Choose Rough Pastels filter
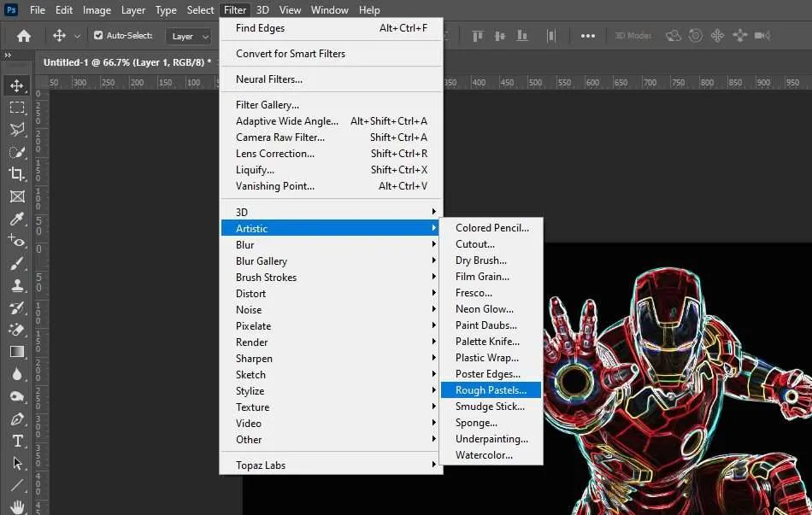The height and width of the screenshot is (515, 812). tap(491, 390)
